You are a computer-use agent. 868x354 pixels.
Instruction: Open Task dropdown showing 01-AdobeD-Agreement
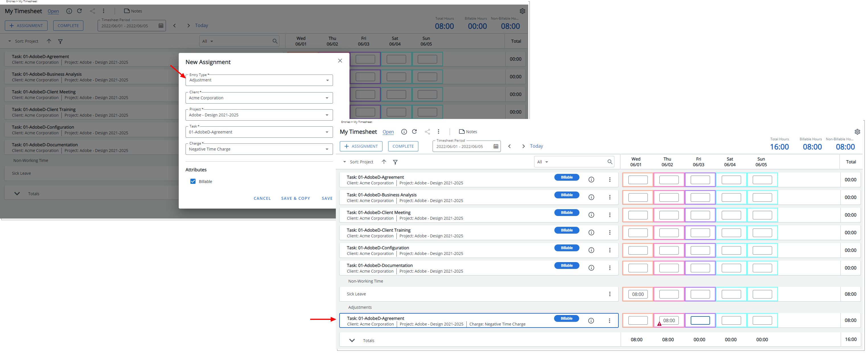[259, 132]
